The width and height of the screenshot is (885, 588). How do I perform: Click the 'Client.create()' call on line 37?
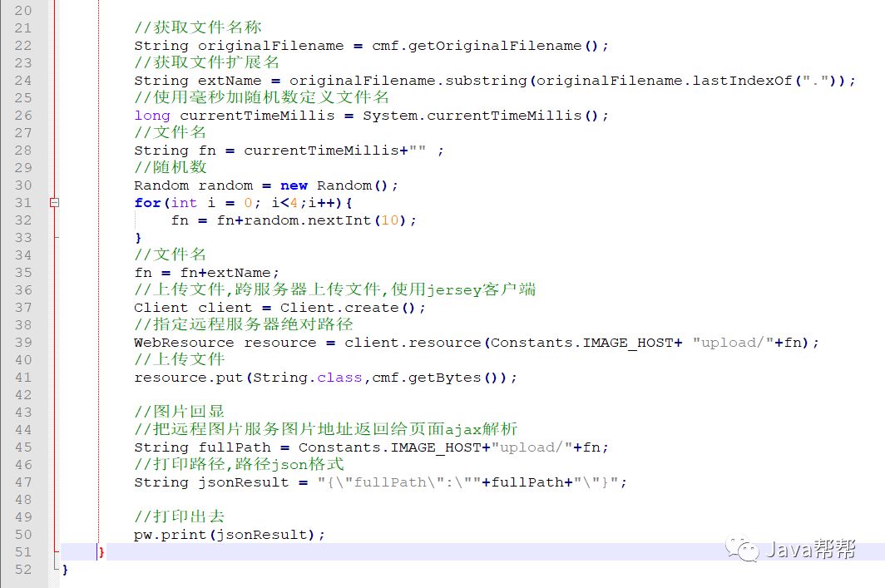(353, 308)
